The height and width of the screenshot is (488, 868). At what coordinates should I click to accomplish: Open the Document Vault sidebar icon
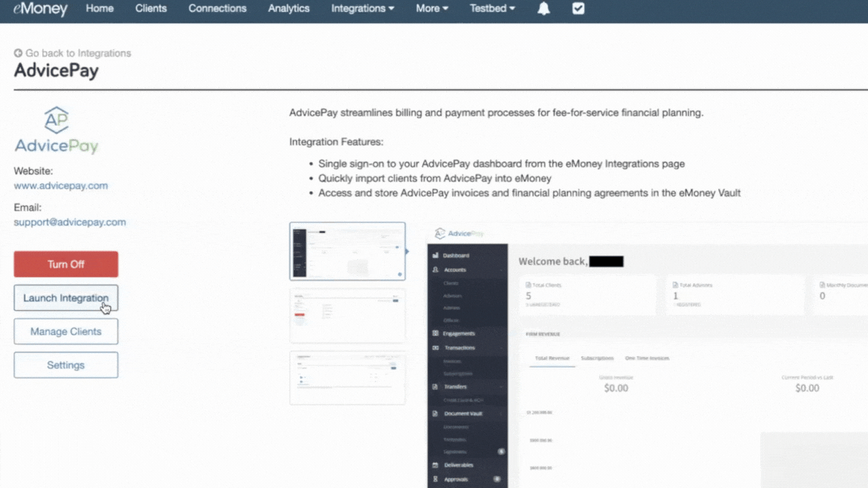[435, 413]
